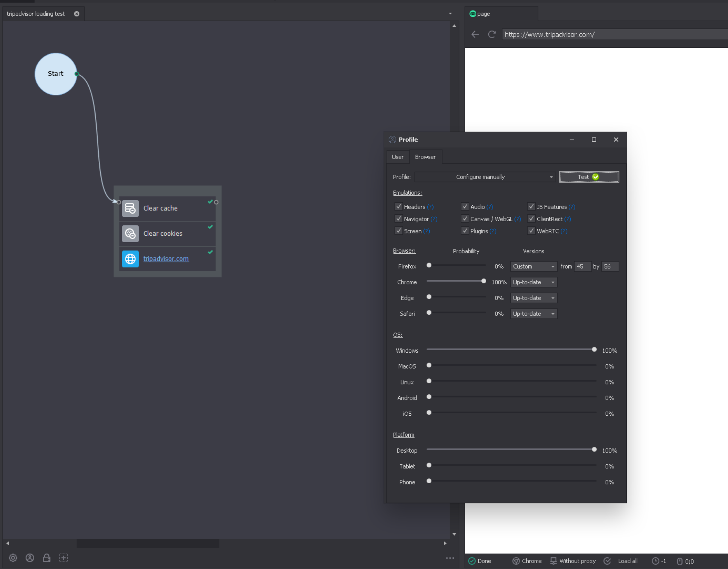728x569 pixels.
Task: Open the Profile Configure manually dropdown
Action: pos(485,177)
